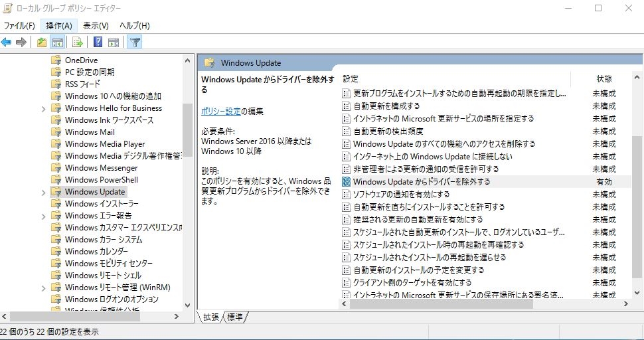The width and height of the screenshot is (644, 340).
Task: Click Windows Messenger folder icon
Action: point(56,167)
